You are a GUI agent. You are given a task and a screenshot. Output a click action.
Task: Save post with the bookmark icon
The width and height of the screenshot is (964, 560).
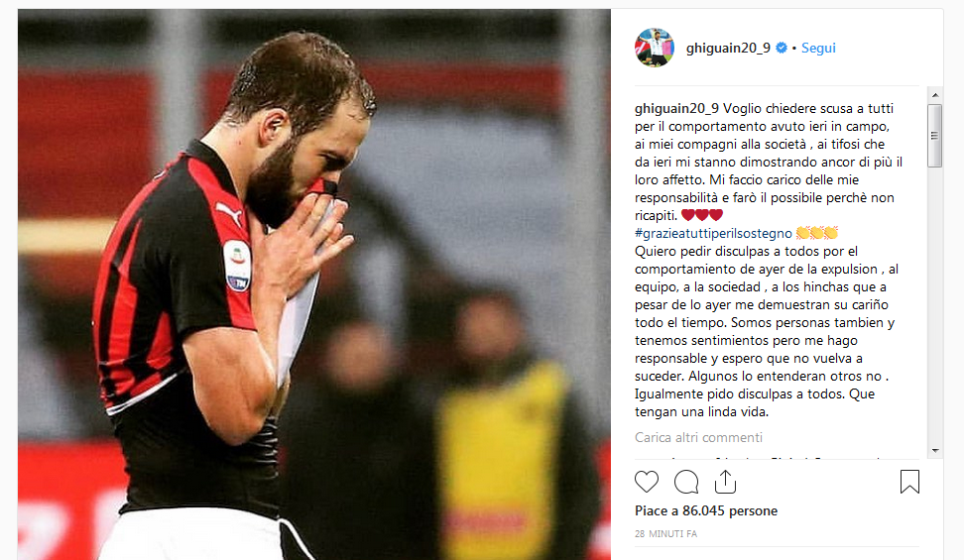[909, 482]
